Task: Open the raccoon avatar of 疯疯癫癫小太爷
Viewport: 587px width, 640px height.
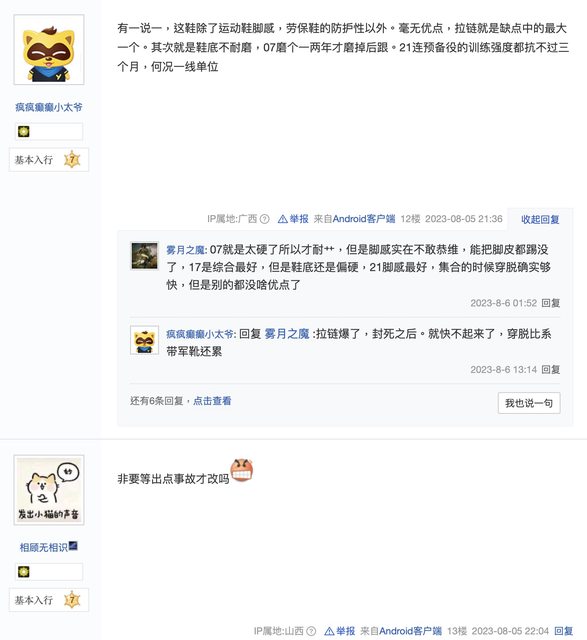Action: (x=49, y=50)
